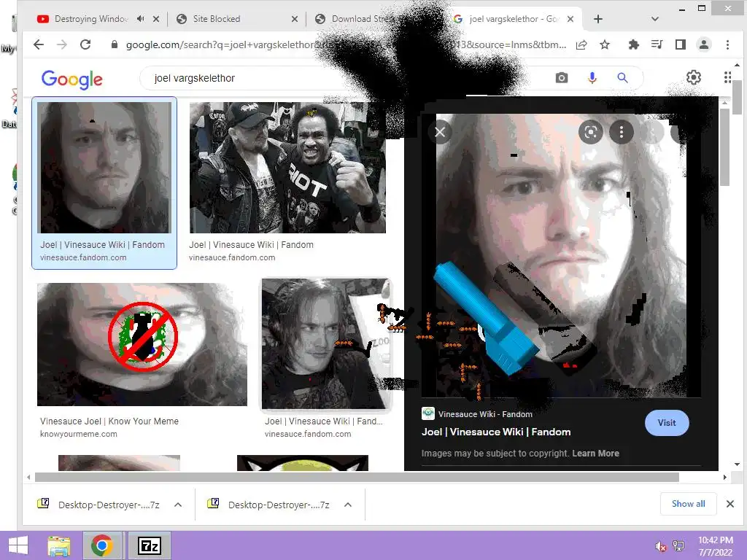Start voice search with microphone

point(592,77)
